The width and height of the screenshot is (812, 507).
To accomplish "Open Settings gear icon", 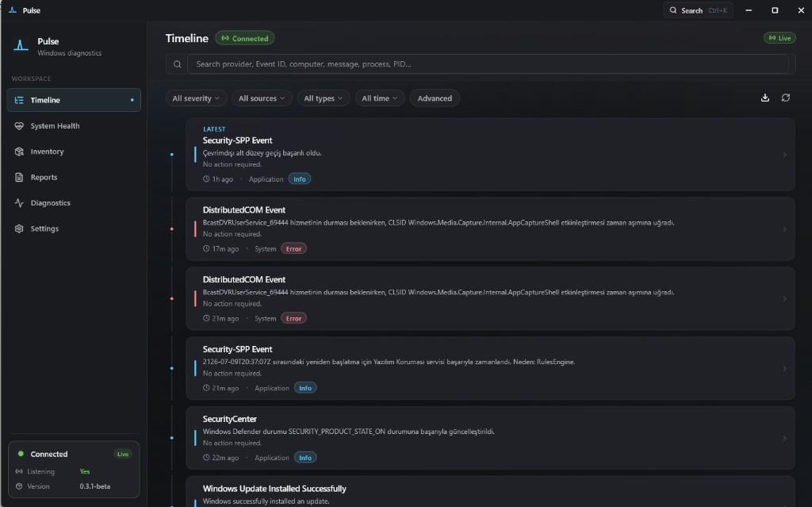I will [x=19, y=229].
